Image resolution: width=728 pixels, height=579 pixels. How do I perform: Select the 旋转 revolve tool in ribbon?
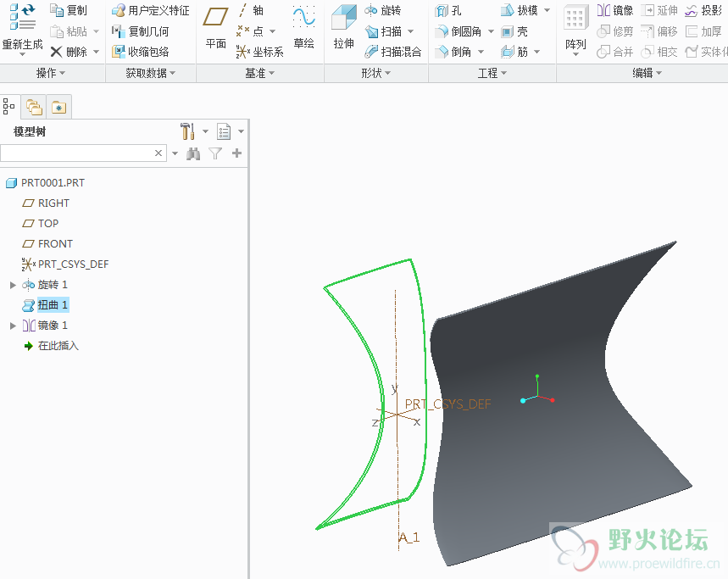[383, 10]
